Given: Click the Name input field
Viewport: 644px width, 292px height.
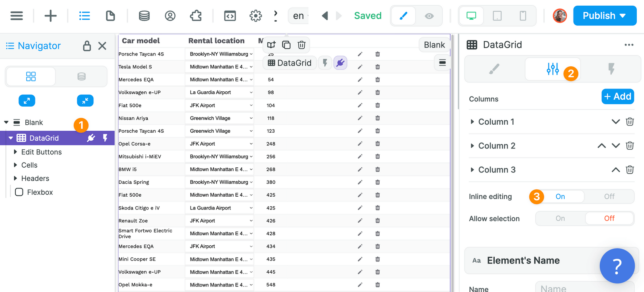Looking at the screenshot, I should pyautogui.click(x=585, y=287).
